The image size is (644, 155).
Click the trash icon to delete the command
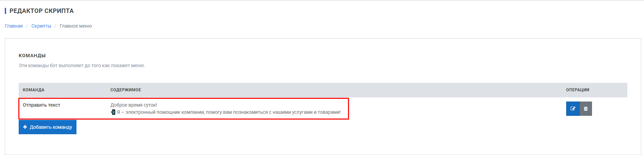[x=586, y=109]
